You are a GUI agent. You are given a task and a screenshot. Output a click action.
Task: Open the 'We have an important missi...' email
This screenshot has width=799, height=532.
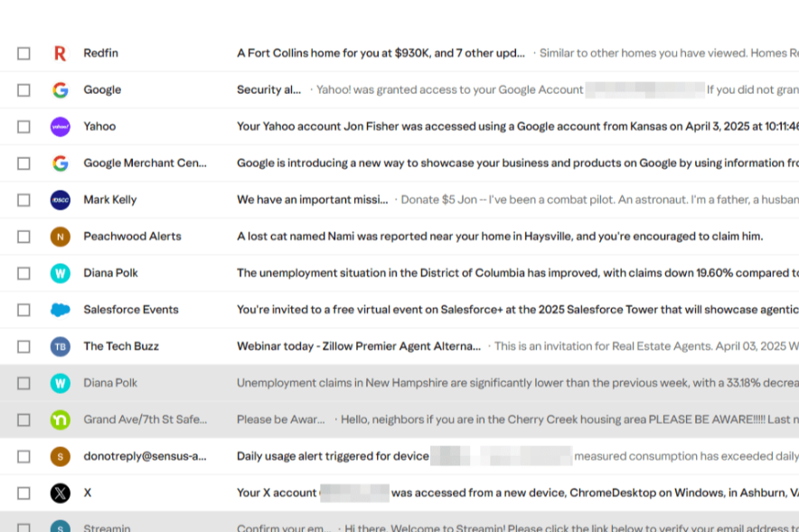click(313, 200)
